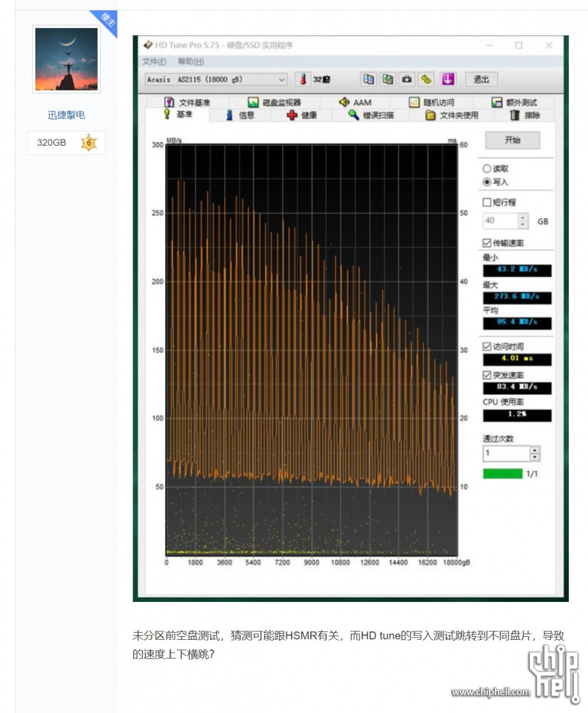
Task: Open the forum user avatar image
Action: 67,59
